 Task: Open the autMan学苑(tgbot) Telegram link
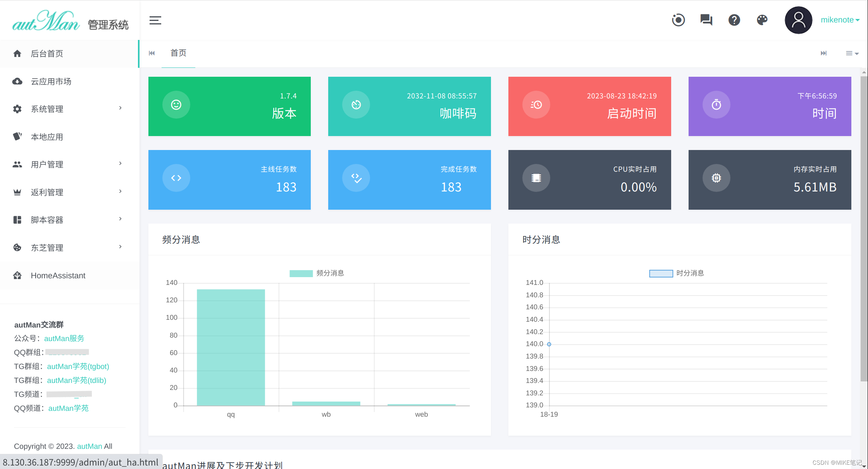78,366
